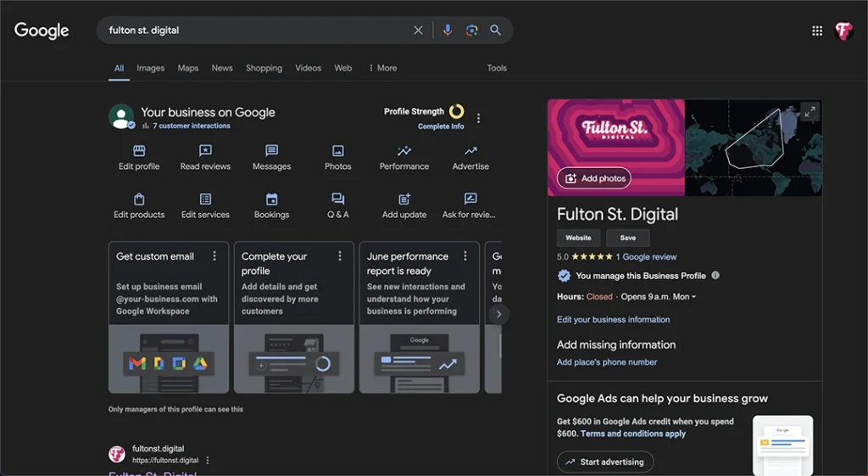Submit search with magnifier icon
Viewport: 868px width, 476px height.
[x=495, y=31]
